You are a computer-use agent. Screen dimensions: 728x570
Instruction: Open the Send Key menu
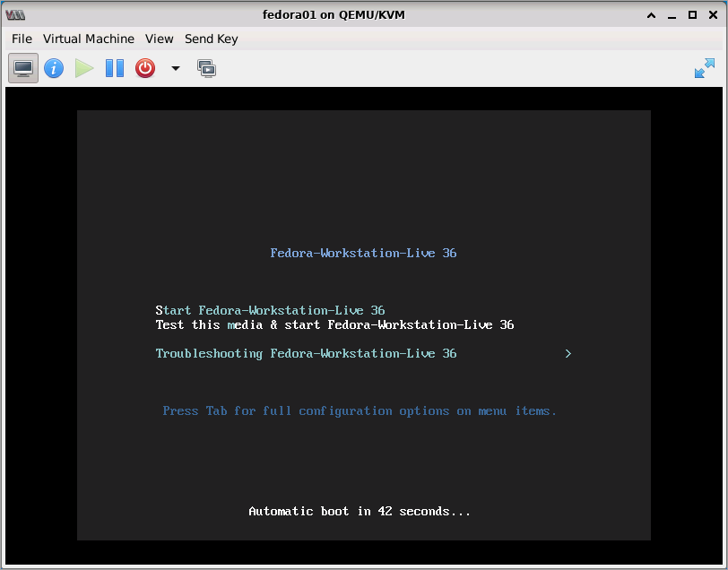[212, 39]
